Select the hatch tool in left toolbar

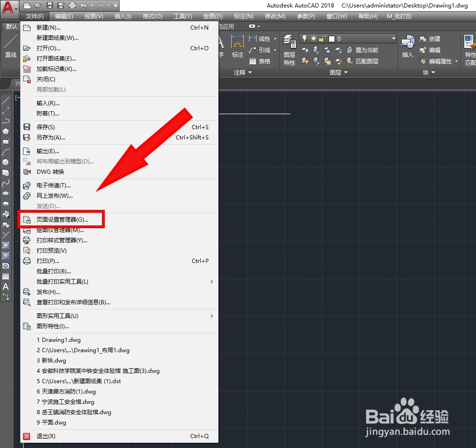pos(6,245)
